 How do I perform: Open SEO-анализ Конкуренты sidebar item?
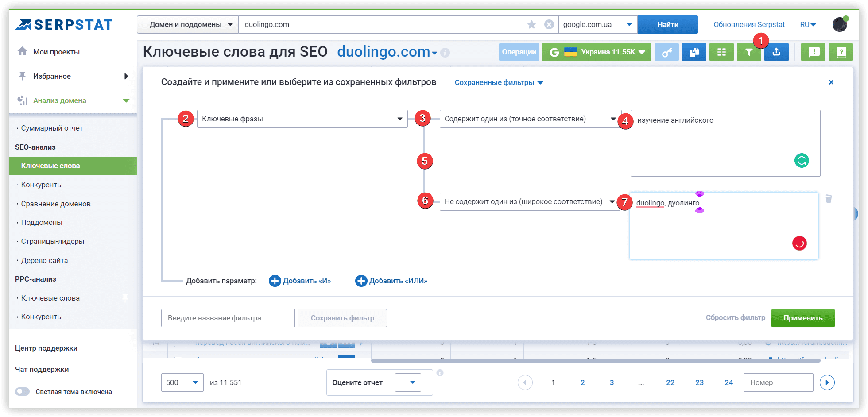pyautogui.click(x=42, y=185)
